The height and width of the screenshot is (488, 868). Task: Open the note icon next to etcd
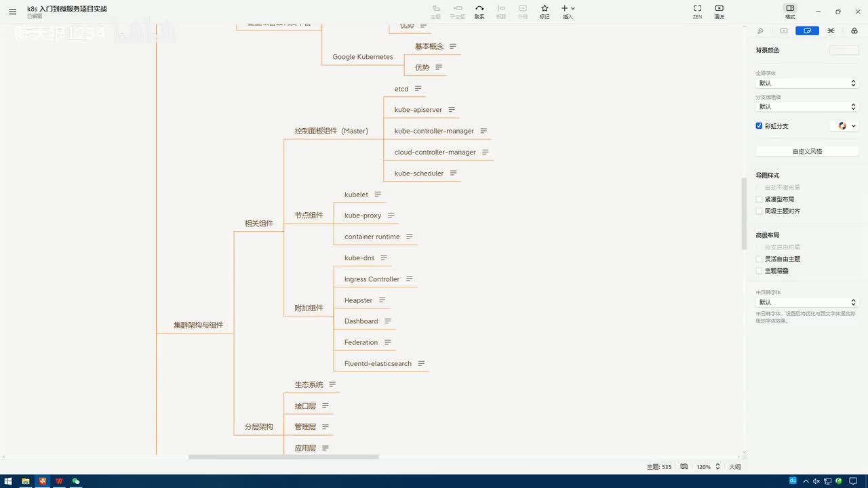click(x=418, y=89)
